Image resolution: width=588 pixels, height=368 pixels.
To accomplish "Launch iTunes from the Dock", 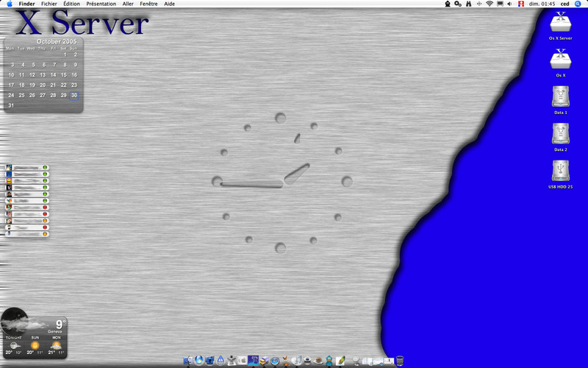I will click(297, 361).
